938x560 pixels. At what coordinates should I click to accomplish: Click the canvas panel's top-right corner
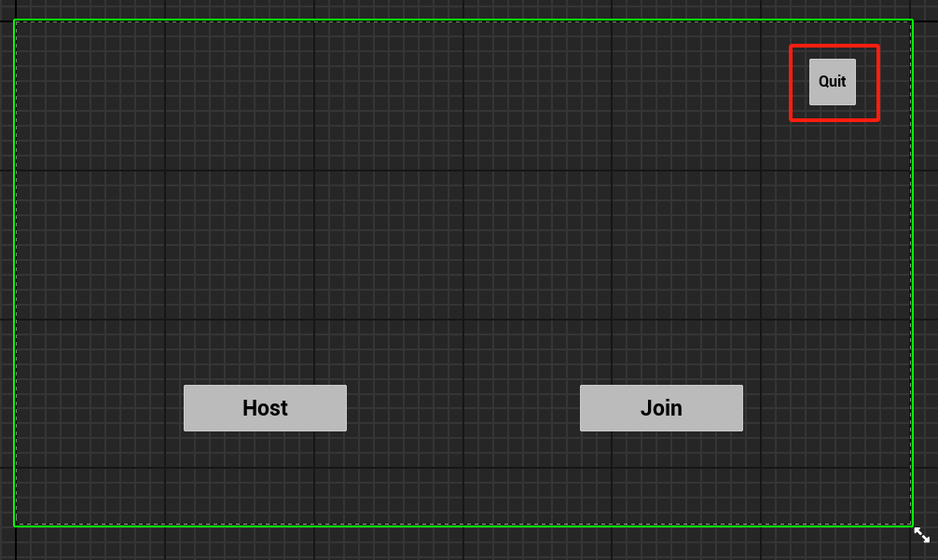coord(912,20)
